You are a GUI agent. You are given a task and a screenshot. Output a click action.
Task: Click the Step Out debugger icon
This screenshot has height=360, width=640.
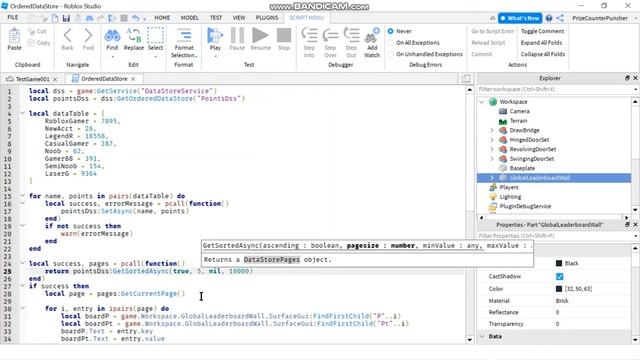351,36
